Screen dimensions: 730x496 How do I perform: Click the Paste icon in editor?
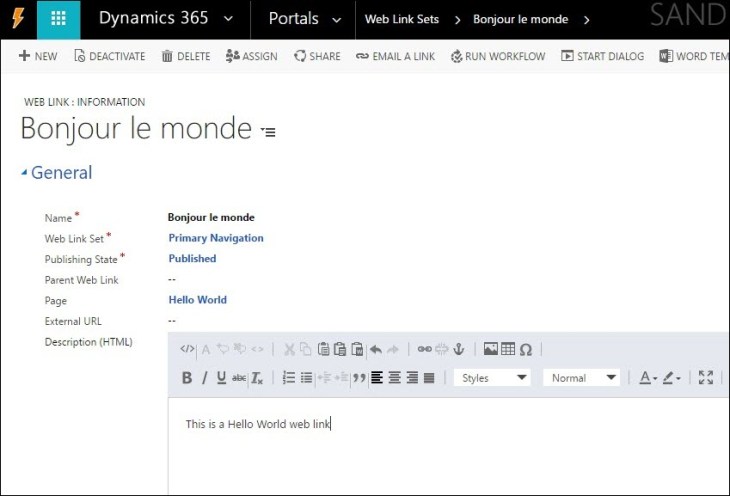click(x=323, y=349)
